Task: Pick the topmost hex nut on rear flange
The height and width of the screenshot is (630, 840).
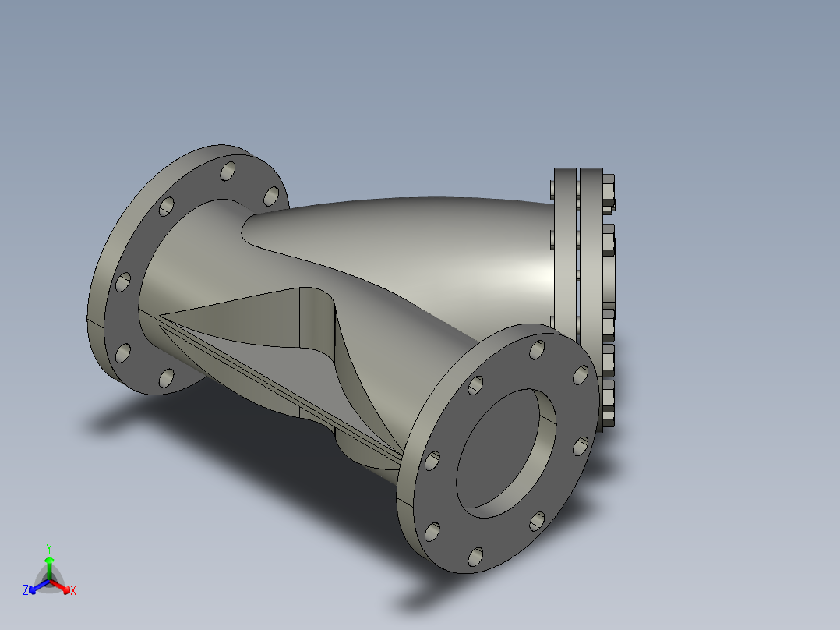Action: (x=609, y=191)
